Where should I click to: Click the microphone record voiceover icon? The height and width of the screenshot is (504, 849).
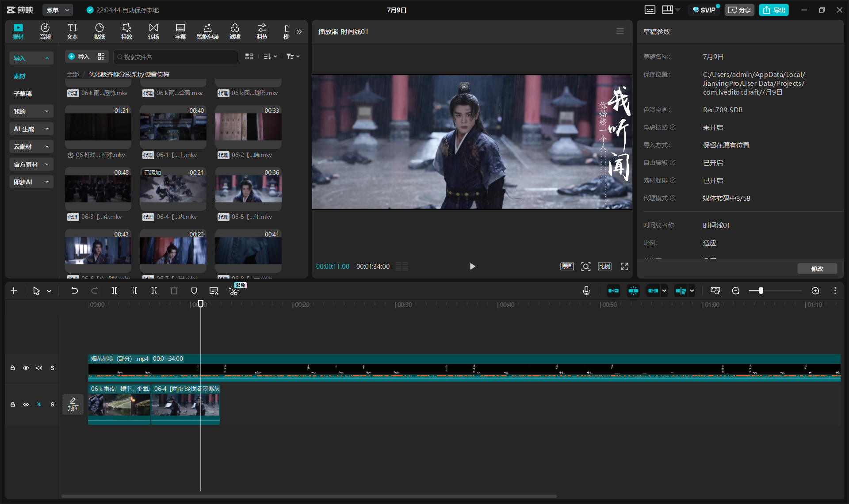(586, 290)
